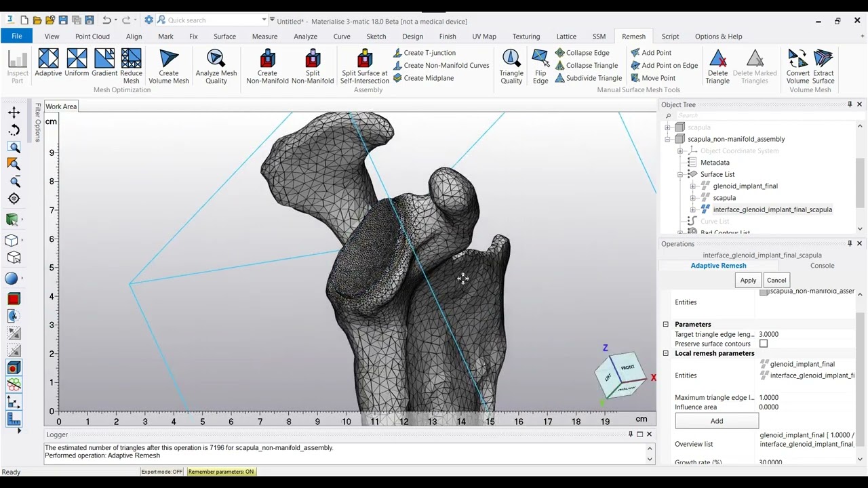Screen dimensions: 868x488
Task: Open Options & Help tab
Action: pos(718,37)
